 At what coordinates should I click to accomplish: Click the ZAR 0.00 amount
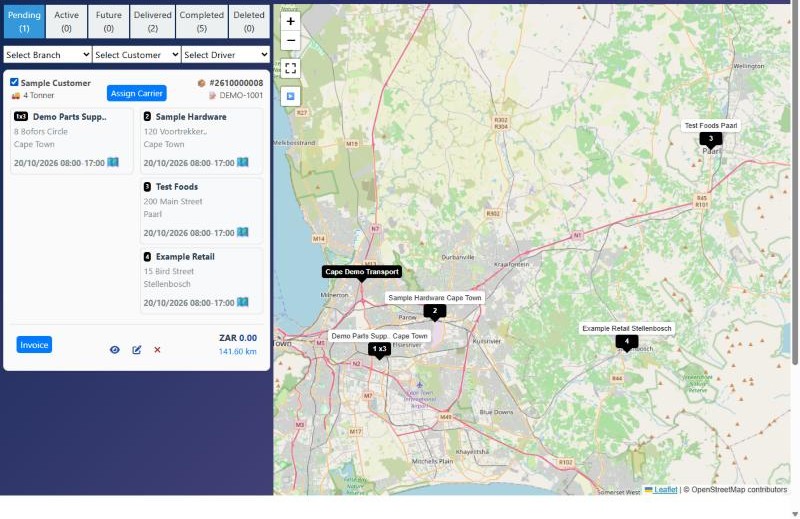(238, 338)
